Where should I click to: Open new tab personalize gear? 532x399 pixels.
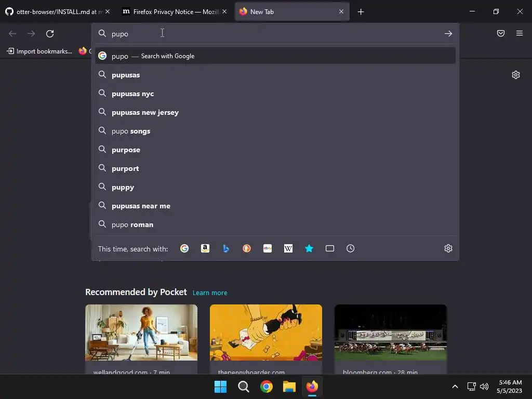(516, 75)
